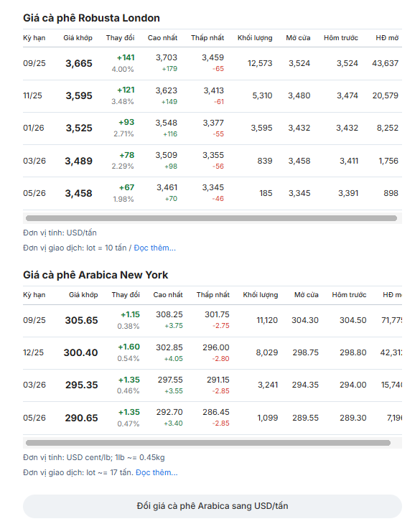Viewport: 420px width, 529px height.
Task: Click Arabica volume 1,099
Action: pos(268,418)
